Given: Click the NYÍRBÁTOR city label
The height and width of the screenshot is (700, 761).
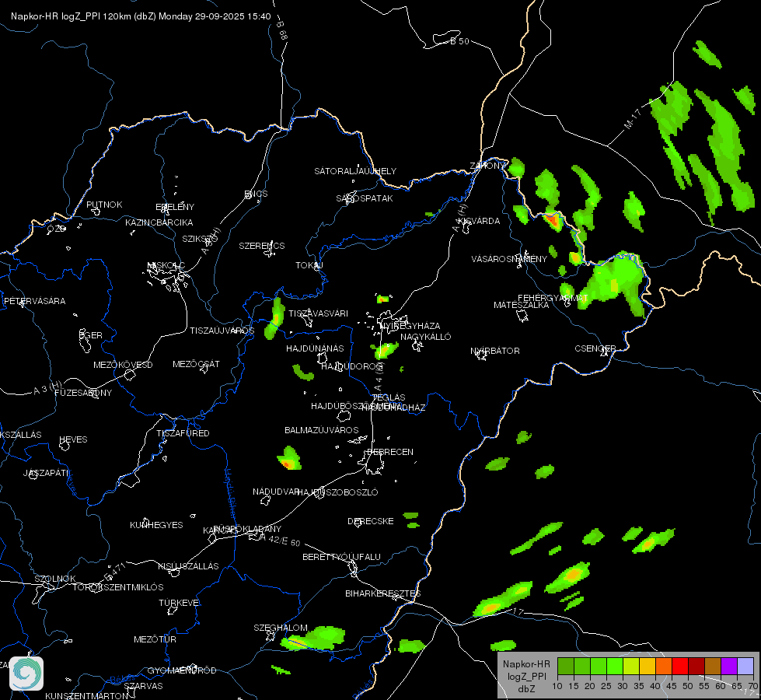Looking at the screenshot, I should coord(495,351).
